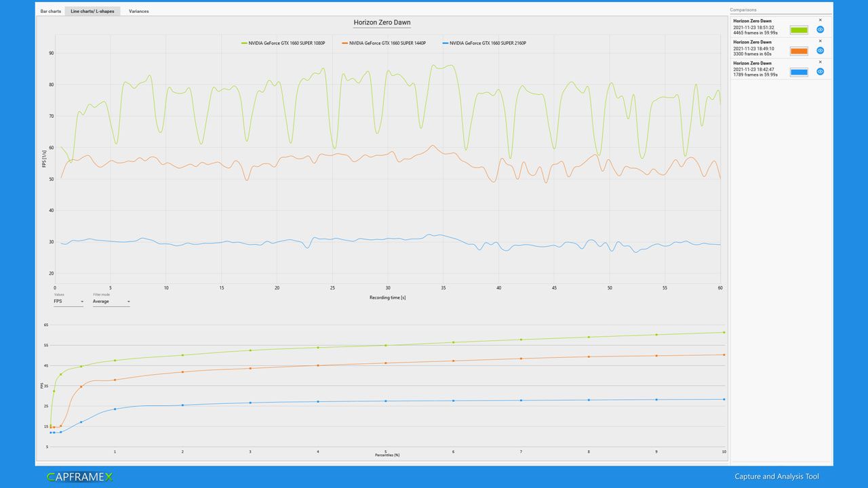Image resolution: width=868 pixels, height=488 pixels.
Task: Click the orange 10% percentile data point
Action: click(x=724, y=354)
